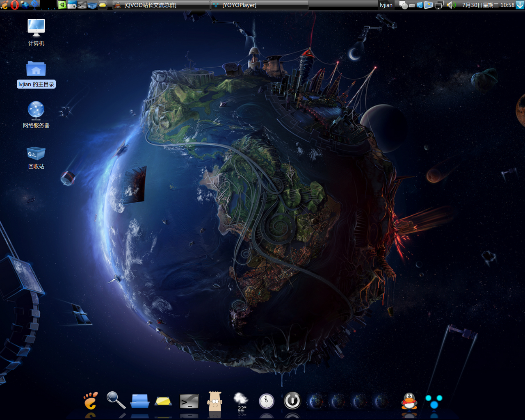Click the 7月30日星期三 10:58 clock
The width and height of the screenshot is (525, 420).
488,5
